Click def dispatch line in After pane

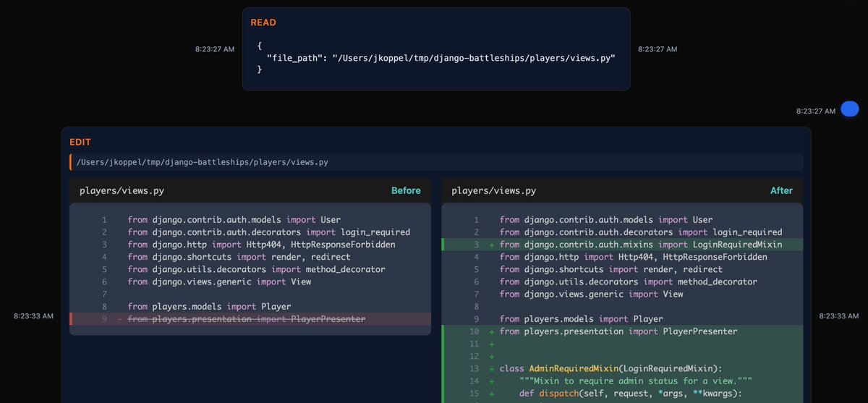(622, 394)
